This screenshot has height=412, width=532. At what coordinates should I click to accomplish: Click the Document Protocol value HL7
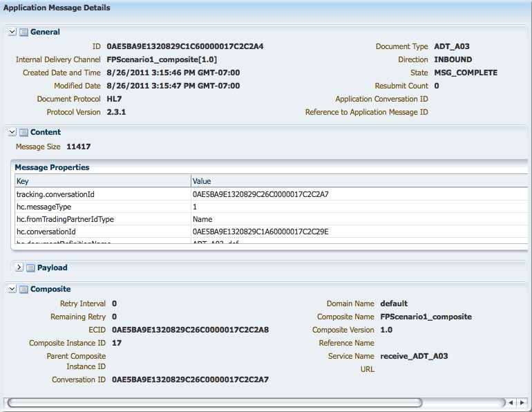pyautogui.click(x=114, y=99)
